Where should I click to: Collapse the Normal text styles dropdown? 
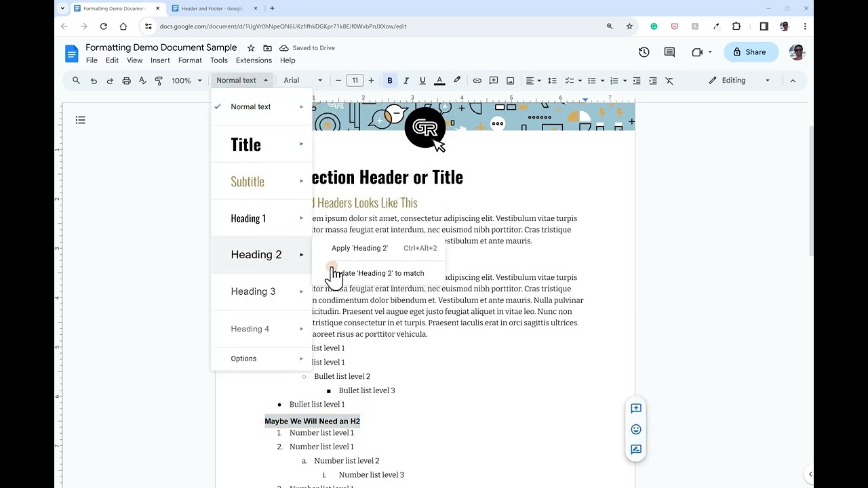(242, 81)
